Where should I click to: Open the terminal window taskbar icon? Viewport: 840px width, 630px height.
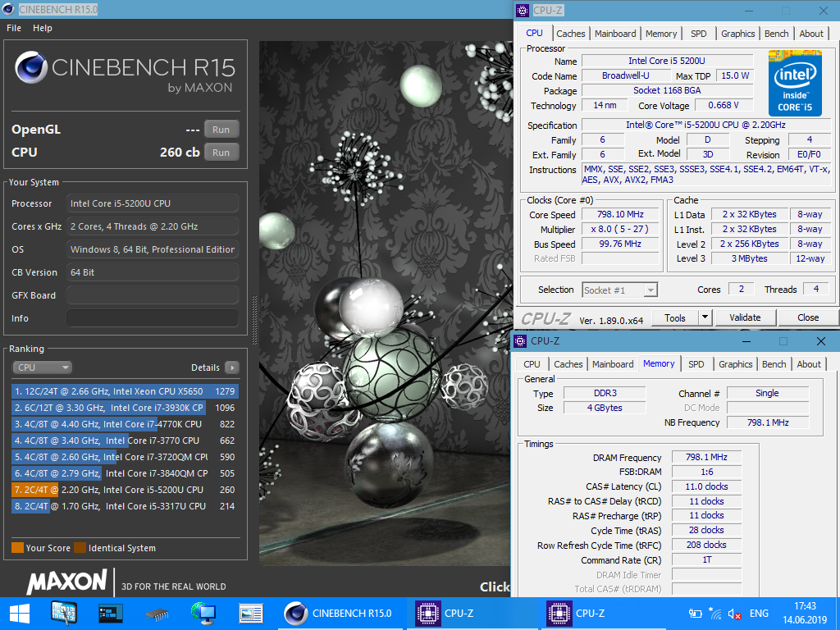(111, 614)
